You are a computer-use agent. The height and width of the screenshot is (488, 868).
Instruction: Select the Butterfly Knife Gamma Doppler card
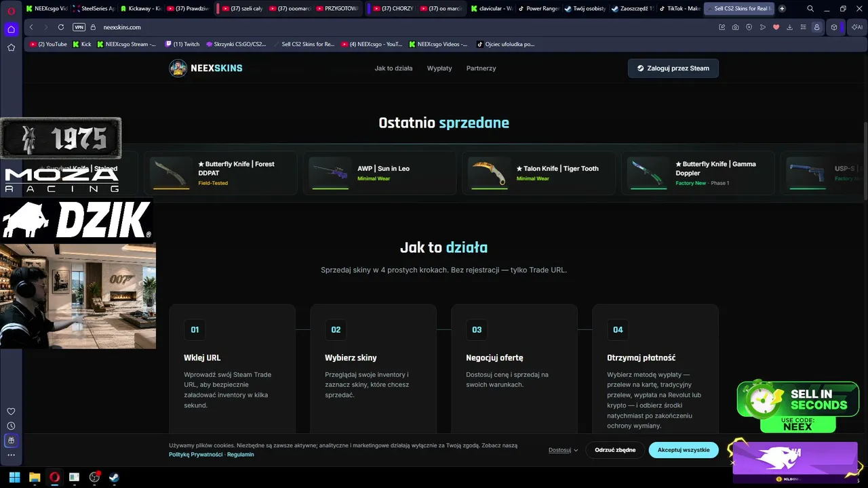pyautogui.click(x=698, y=173)
